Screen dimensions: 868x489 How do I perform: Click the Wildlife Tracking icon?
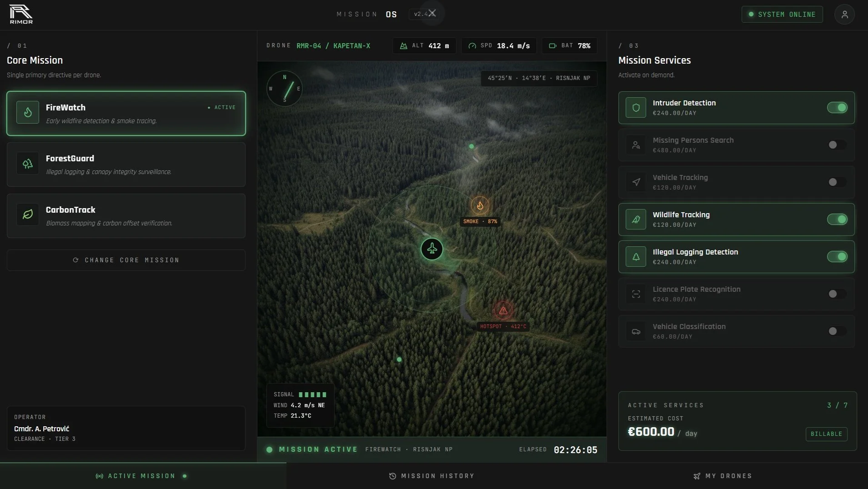click(x=636, y=220)
